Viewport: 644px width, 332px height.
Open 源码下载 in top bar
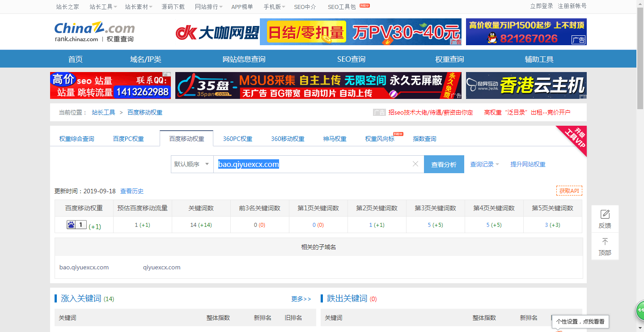coord(173,7)
